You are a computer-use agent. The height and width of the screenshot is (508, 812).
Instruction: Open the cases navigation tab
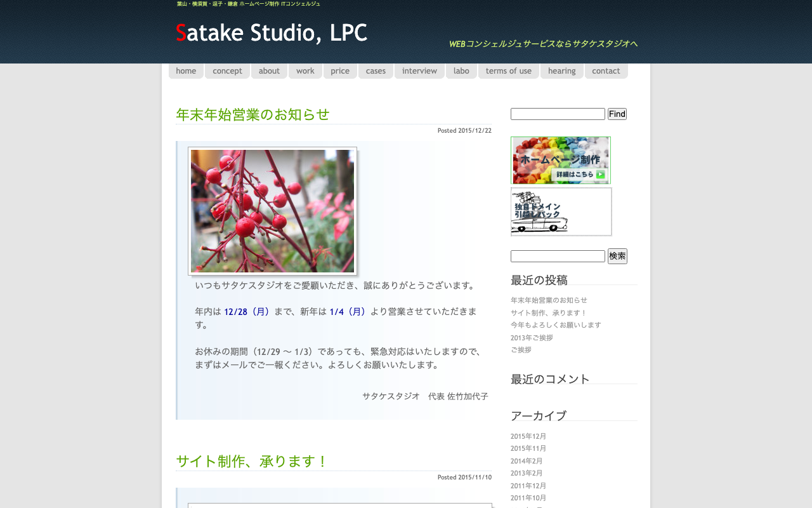tap(376, 71)
